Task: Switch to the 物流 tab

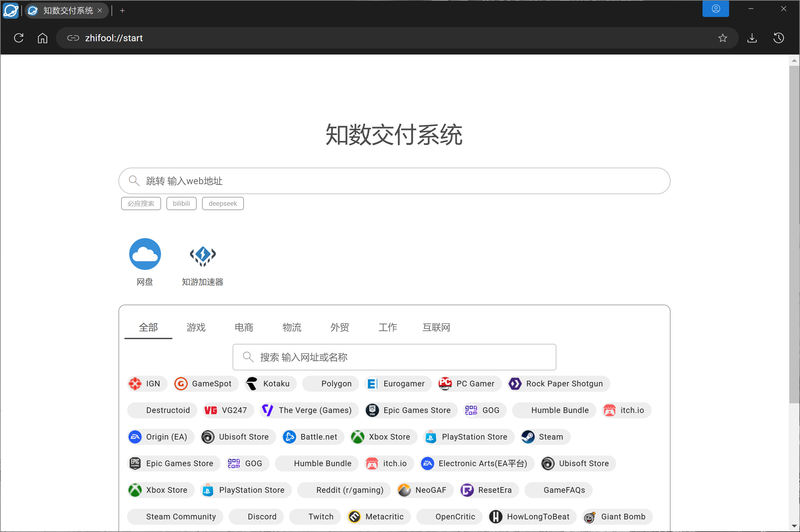Action: tap(292, 328)
